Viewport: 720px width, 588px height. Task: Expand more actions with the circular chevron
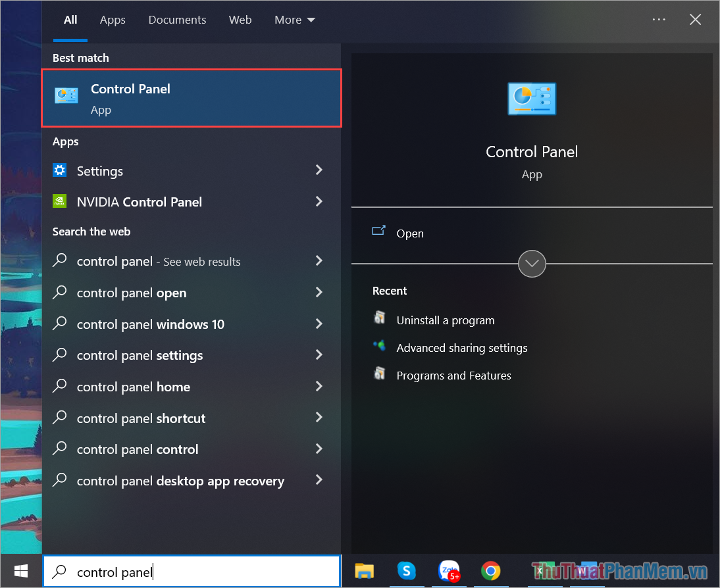coord(532,264)
